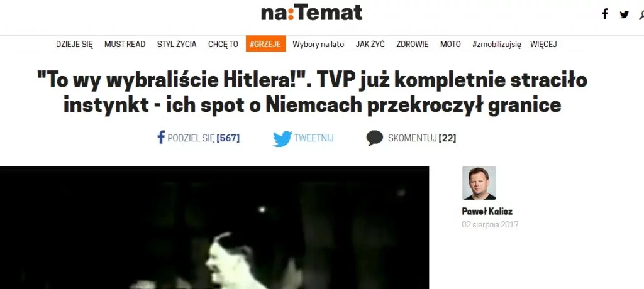
Task: Open the MUST READ section
Action: tap(125, 45)
